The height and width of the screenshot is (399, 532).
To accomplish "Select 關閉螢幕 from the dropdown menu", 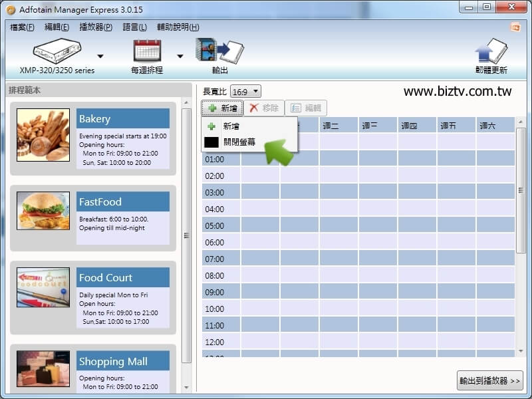I will point(239,142).
